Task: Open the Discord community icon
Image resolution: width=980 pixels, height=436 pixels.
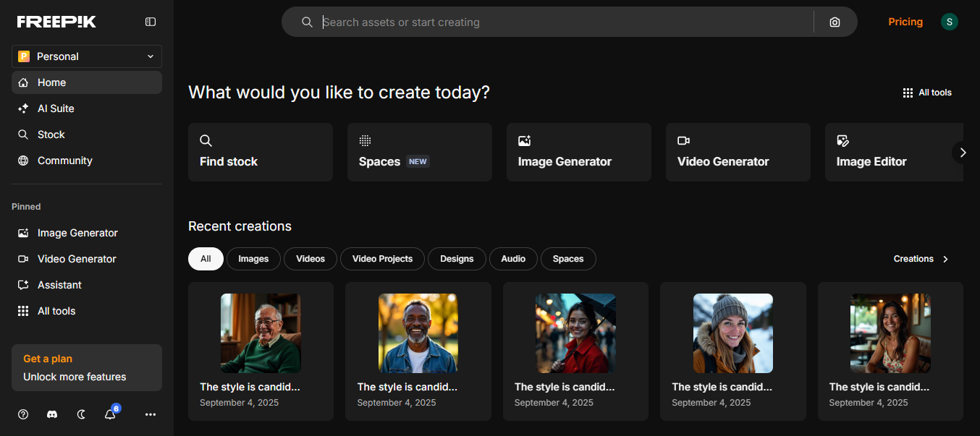Action: pos(52,414)
